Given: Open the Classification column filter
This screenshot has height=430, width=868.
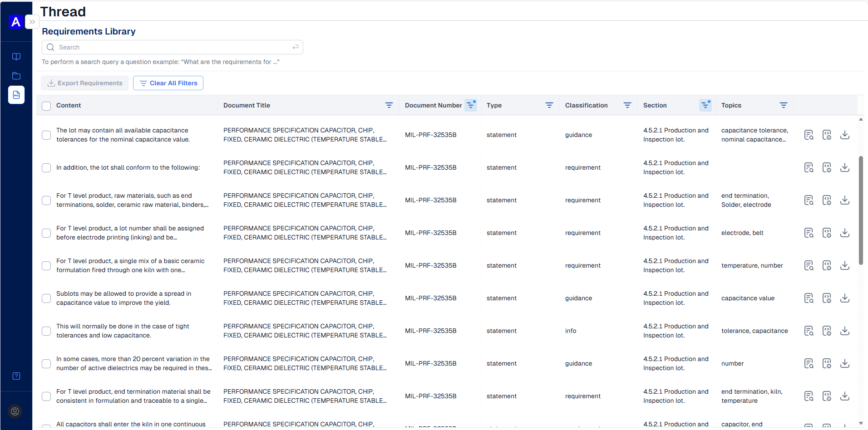Looking at the screenshot, I should (x=627, y=105).
